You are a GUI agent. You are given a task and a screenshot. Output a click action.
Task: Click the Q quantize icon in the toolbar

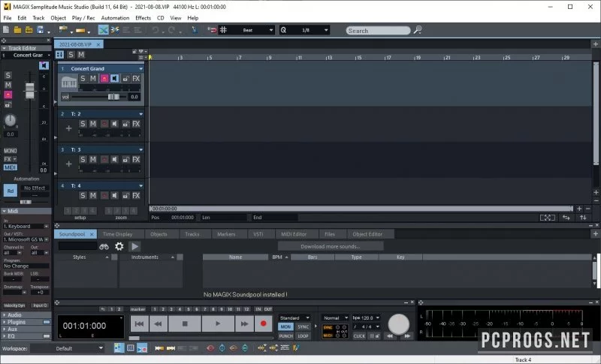pos(283,30)
